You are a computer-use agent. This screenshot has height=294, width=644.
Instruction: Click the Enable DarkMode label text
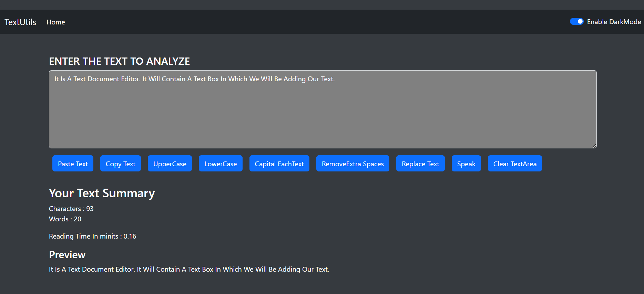tap(614, 22)
